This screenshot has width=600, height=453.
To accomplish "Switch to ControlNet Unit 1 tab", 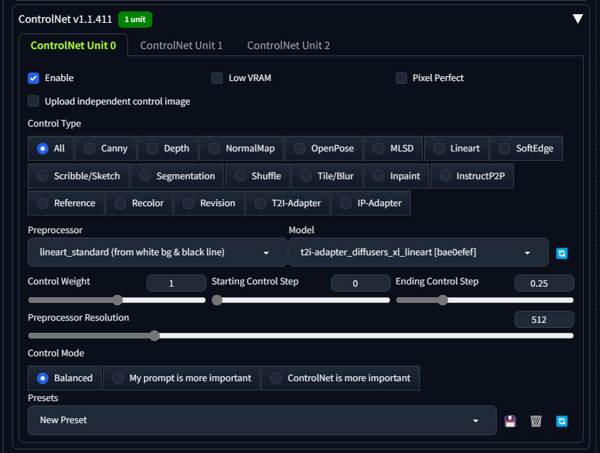I will 181,46.
